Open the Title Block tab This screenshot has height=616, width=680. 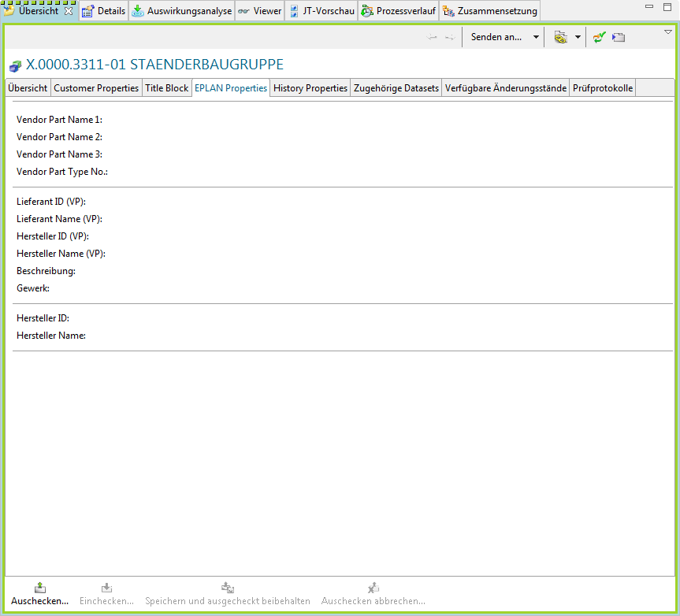tap(166, 88)
